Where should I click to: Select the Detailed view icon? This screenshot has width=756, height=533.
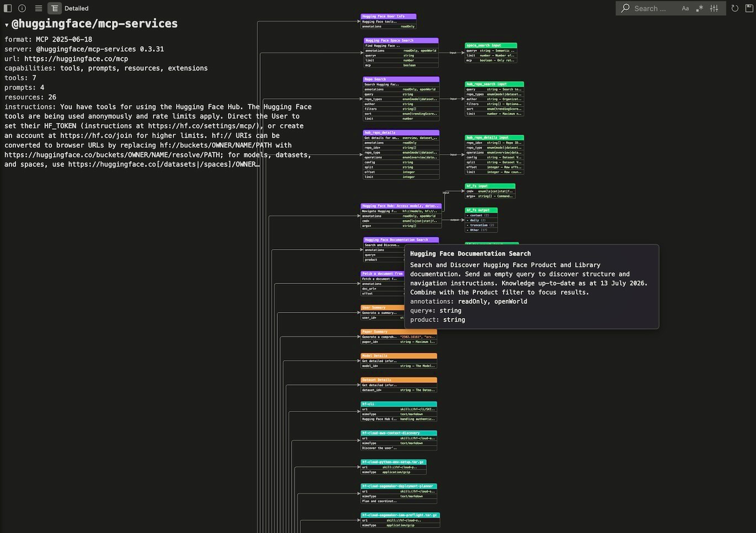pyautogui.click(x=55, y=8)
